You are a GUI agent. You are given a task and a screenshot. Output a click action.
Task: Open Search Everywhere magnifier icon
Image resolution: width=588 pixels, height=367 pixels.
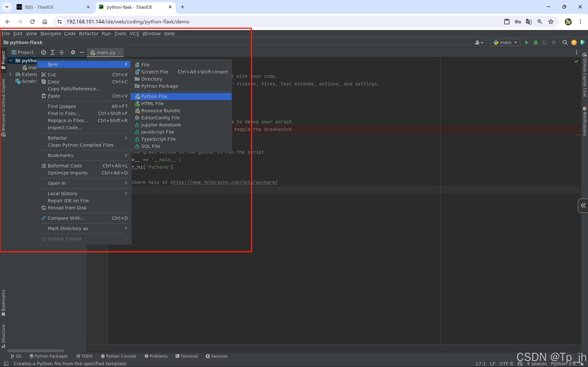pyautogui.click(x=565, y=42)
